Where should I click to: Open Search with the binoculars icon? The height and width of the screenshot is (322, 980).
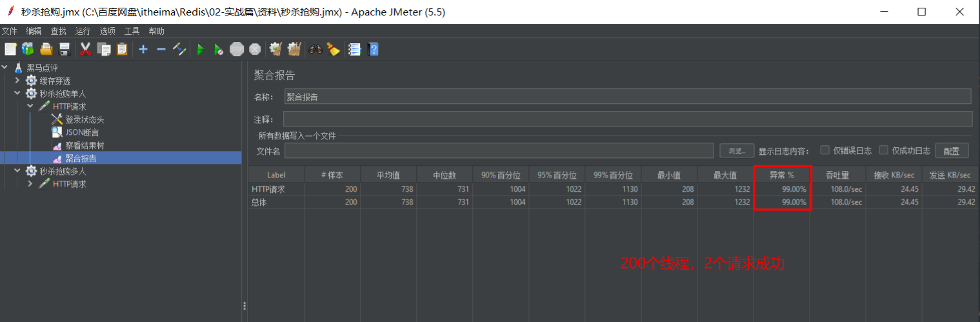(x=315, y=49)
